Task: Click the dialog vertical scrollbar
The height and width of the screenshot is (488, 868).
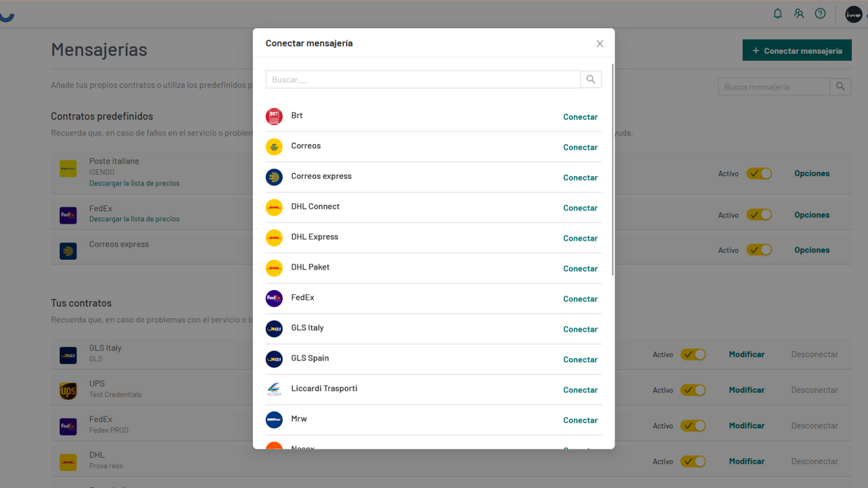Action: 613,170
